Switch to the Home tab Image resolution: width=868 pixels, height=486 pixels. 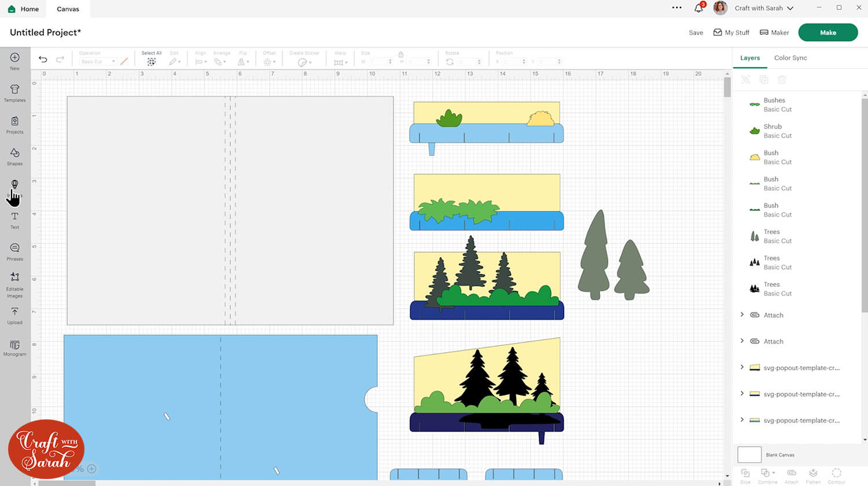click(x=23, y=9)
